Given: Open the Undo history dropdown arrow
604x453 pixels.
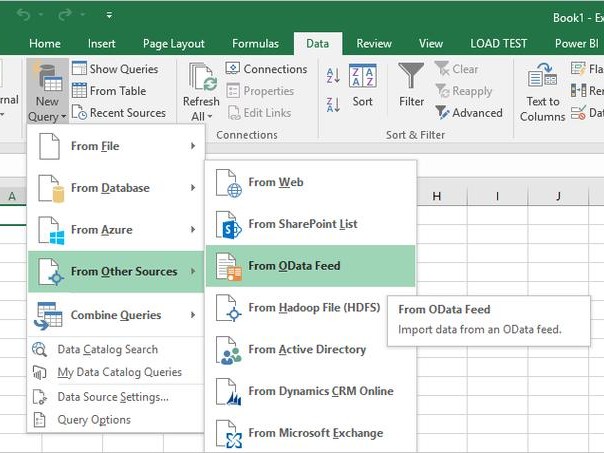Looking at the screenshot, I should pyautogui.click(x=41, y=15).
